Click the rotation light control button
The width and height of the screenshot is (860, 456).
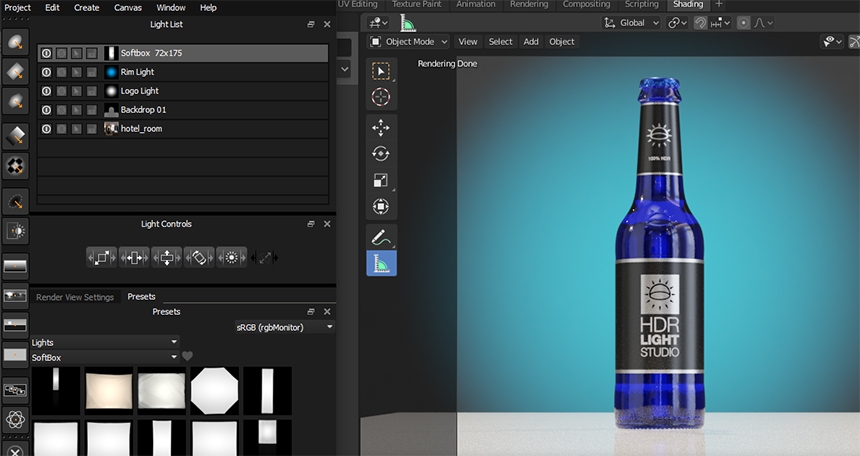pos(199,257)
